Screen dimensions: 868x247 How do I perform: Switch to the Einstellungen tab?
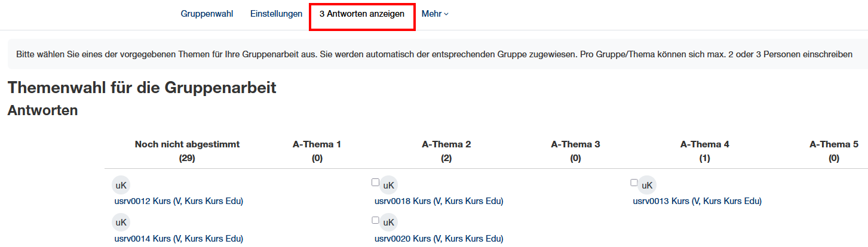point(276,14)
